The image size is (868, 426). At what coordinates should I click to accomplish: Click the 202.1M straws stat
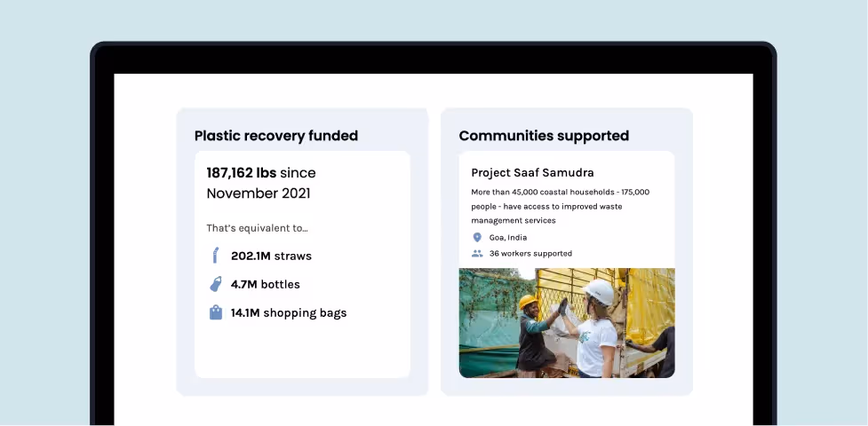(x=271, y=256)
